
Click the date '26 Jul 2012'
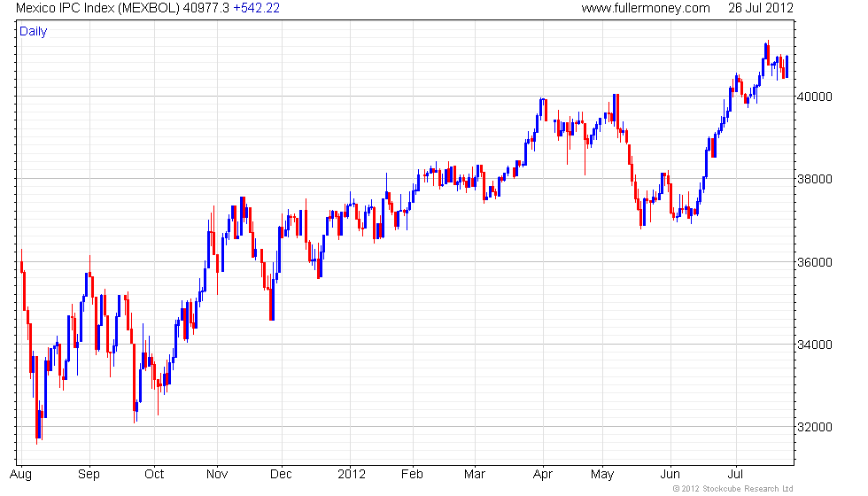(761, 8)
